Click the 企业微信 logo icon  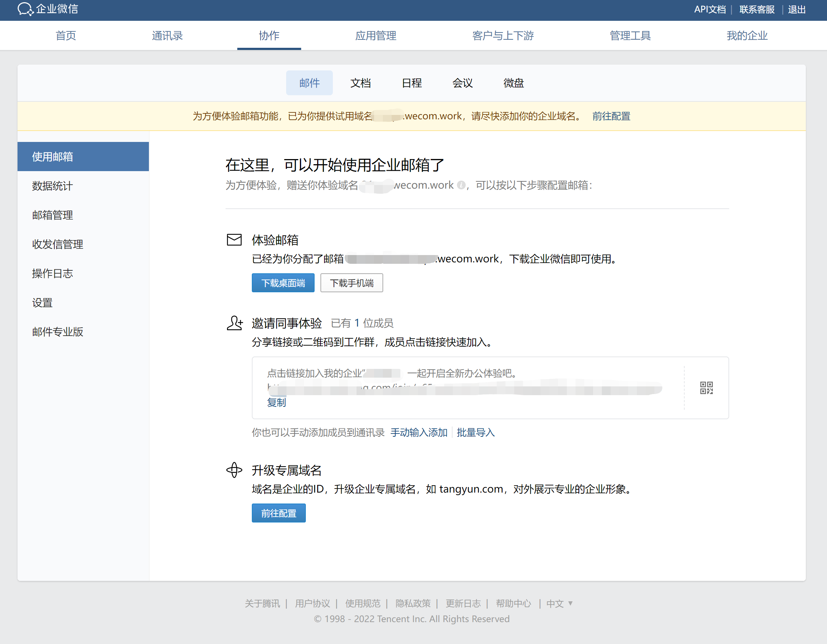click(x=26, y=9)
